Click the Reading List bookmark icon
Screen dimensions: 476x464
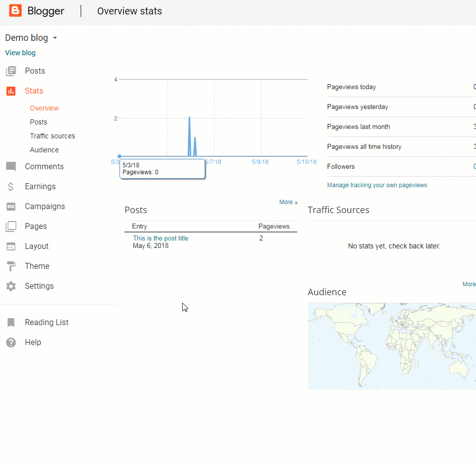[x=11, y=323]
